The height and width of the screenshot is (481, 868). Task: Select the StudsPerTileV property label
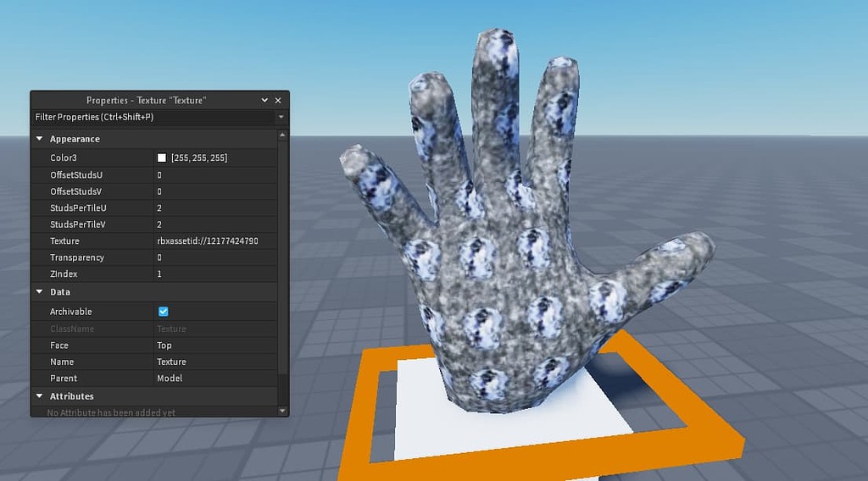(x=78, y=224)
